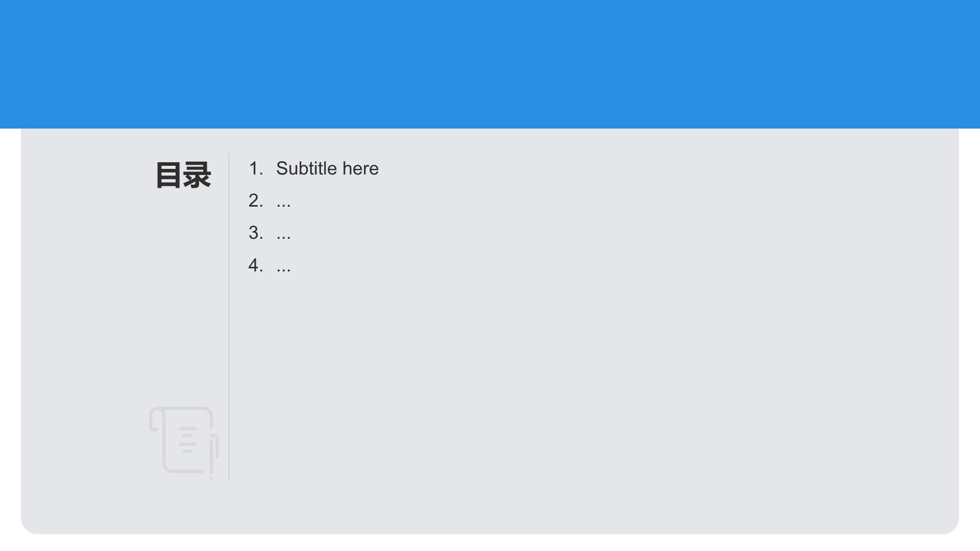Select the 目录 heading
The height and width of the screenshot is (551, 980).
pyautogui.click(x=183, y=175)
